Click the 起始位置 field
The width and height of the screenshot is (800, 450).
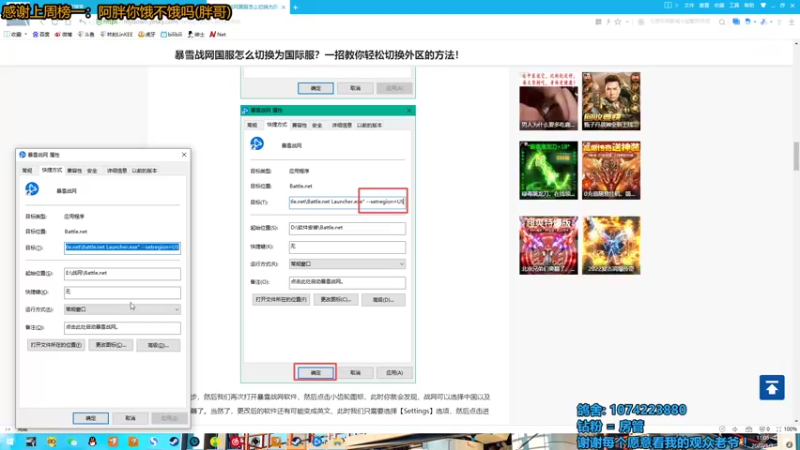click(x=122, y=273)
